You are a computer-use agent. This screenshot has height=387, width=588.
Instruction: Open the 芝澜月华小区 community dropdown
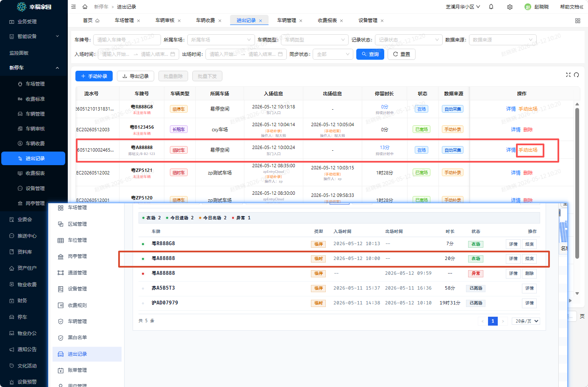pyautogui.click(x=463, y=7)
